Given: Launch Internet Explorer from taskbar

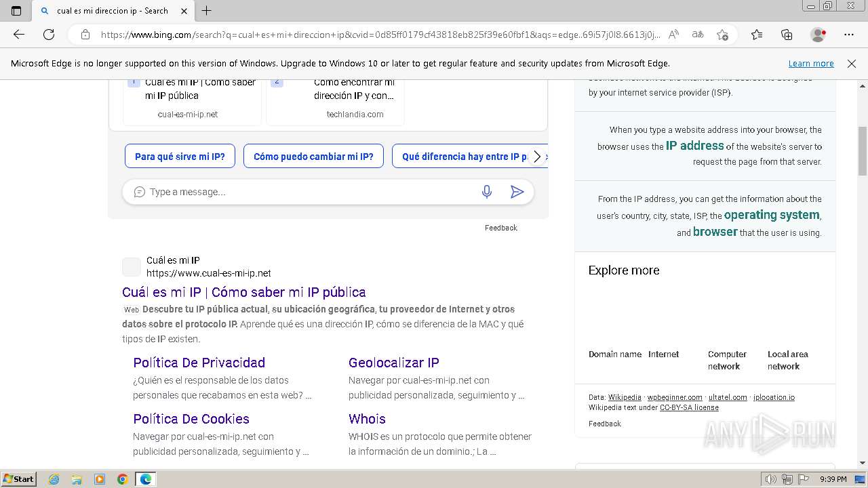Looking at the screenshot, I should tap(54, 479).
